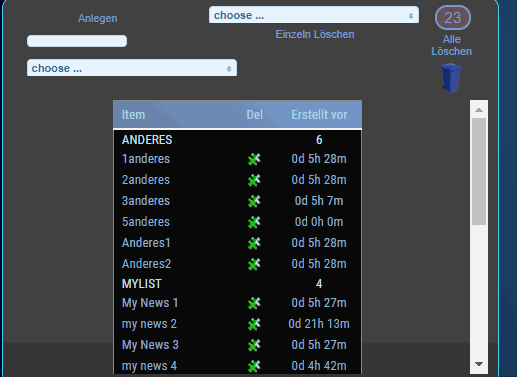Screen dimensions: 517x377
Task: Click the Del column header
Action: tap(254, 115)
